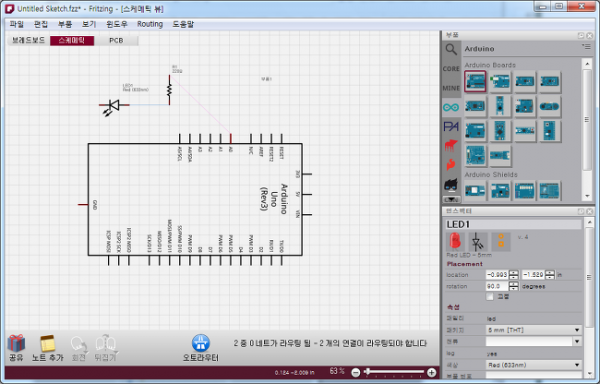Click the 63 % zoom percentage field
Screen dimensions: 600x384
coord(337,371)
